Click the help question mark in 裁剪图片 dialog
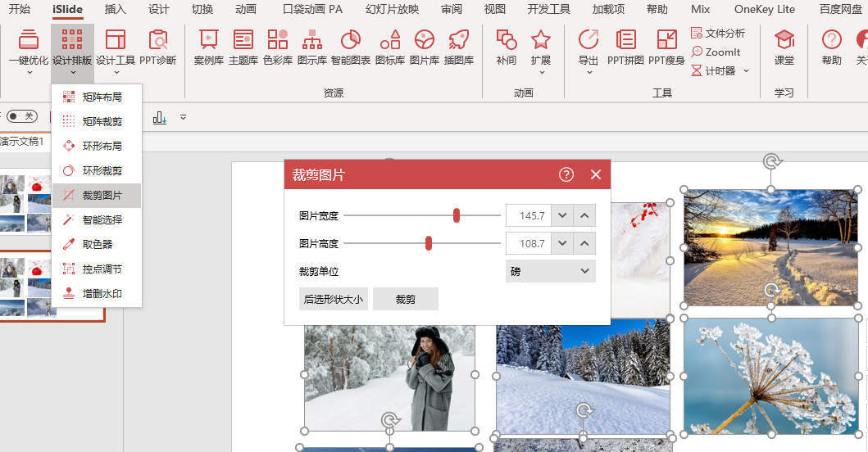This screenshot has height=452, width=868. click(566, 175)
